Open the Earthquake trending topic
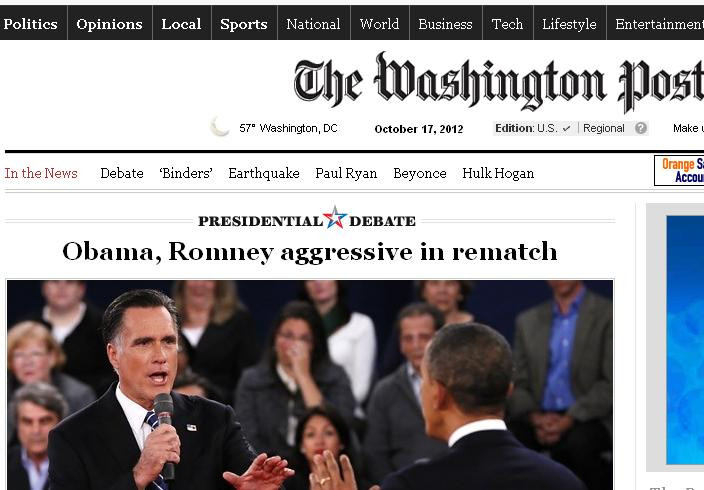The height and width of the screenshot is (490, 704). 264,173
